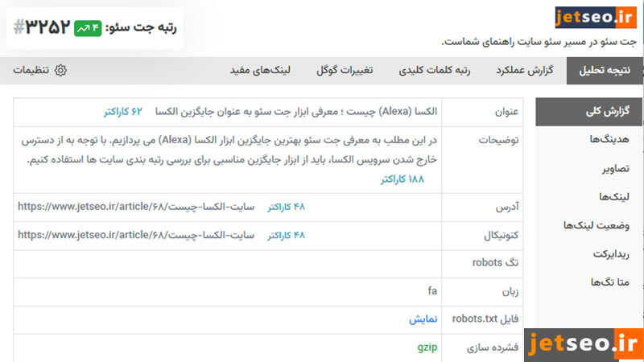Click the ۱۸۸ کاراکتر description count
The height and width of the screenshot is (362, 644).
pyautogui.click(x=402, y=179)
